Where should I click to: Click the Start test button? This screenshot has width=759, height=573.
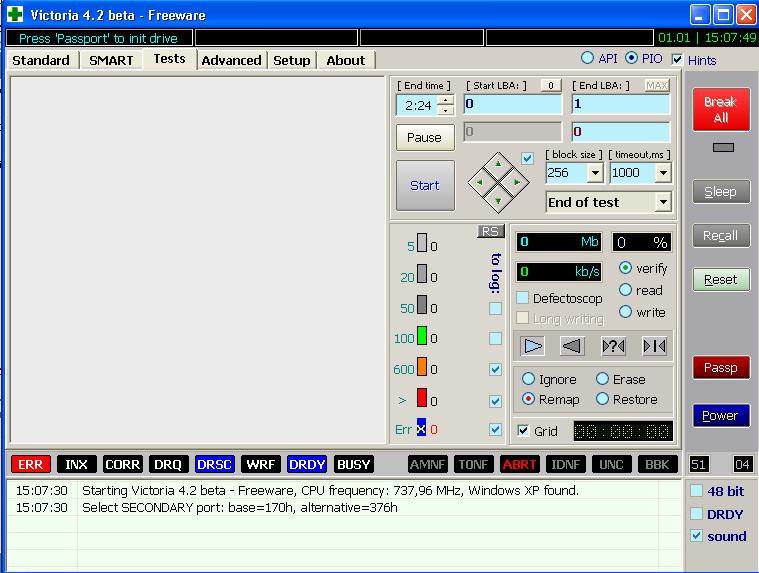coord(425,185)
